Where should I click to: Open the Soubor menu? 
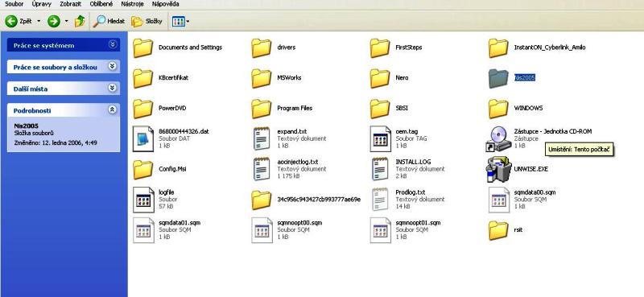(x=14, y=4)
